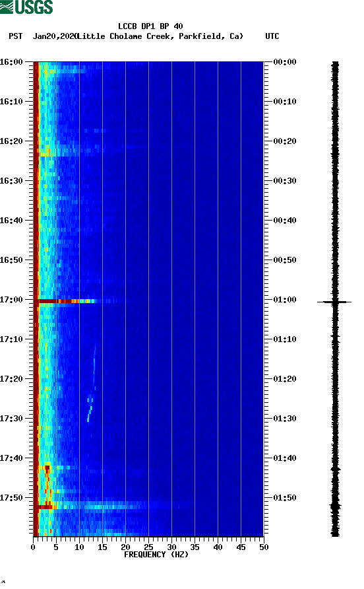The image size is (364, 589).
Task: Click the USGS logo
Action: [26, 7]
